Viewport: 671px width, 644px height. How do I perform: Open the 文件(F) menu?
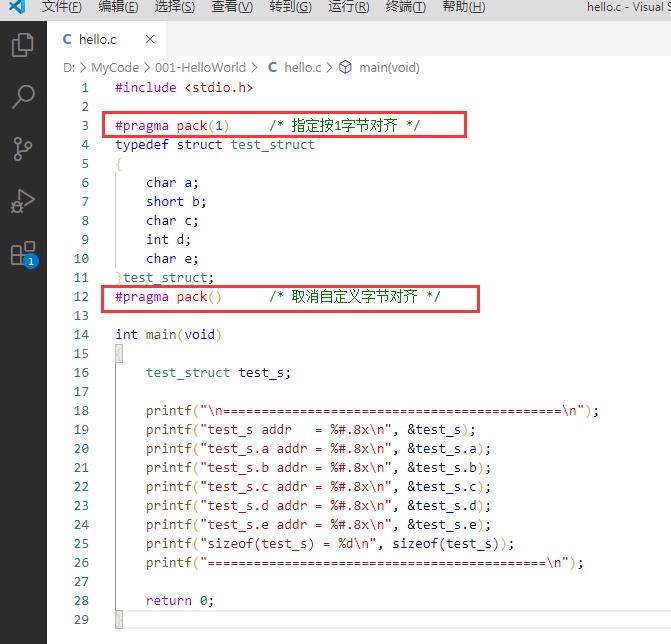tap(62, 7)
